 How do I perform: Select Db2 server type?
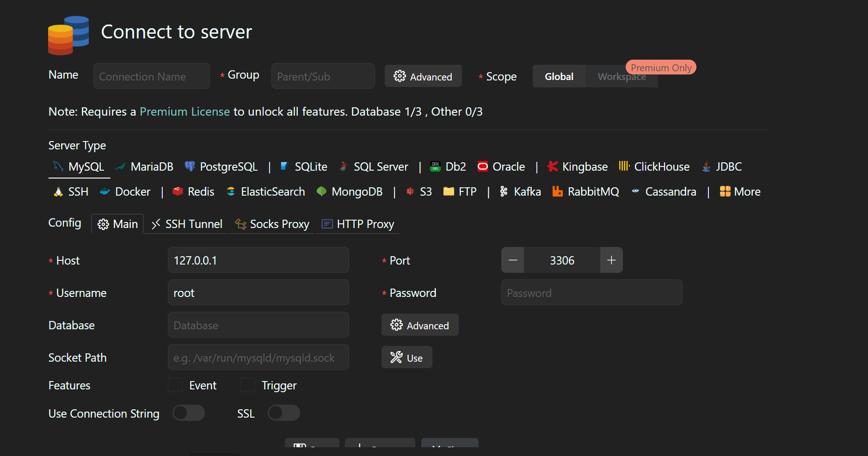(x=448, y=167)
